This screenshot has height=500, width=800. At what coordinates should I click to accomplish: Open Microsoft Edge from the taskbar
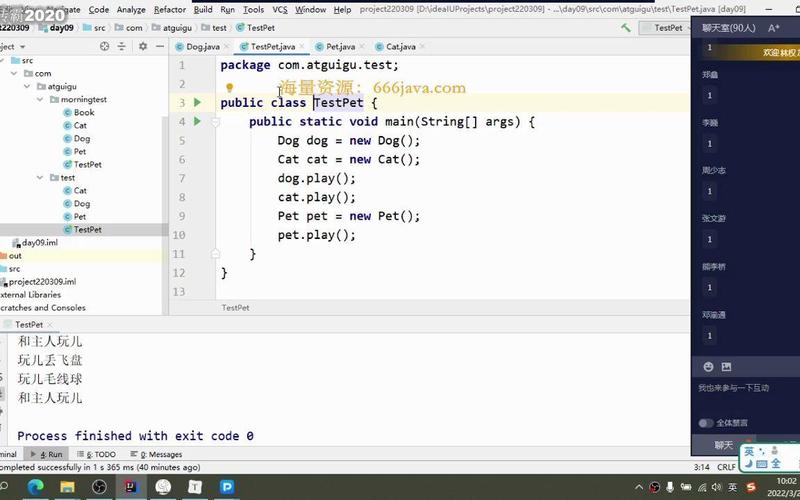(x=36, y=486)
